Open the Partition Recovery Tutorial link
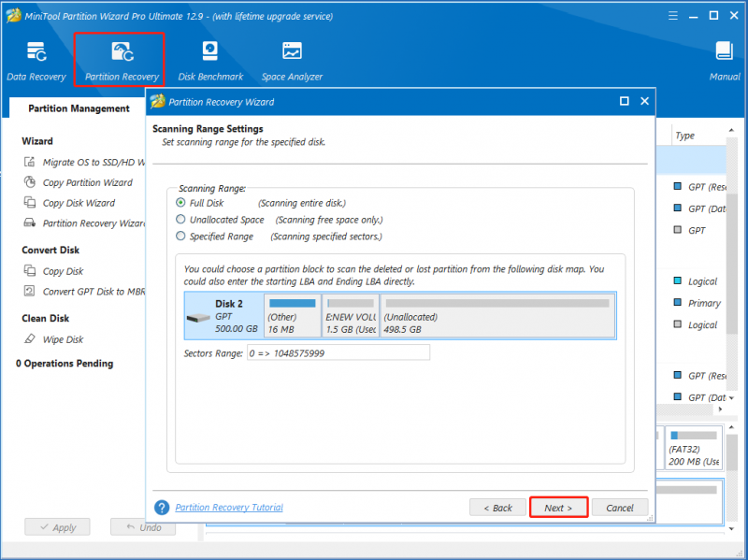Image resolution: width=748 pixels, height=560 pixels. [229, 508]
